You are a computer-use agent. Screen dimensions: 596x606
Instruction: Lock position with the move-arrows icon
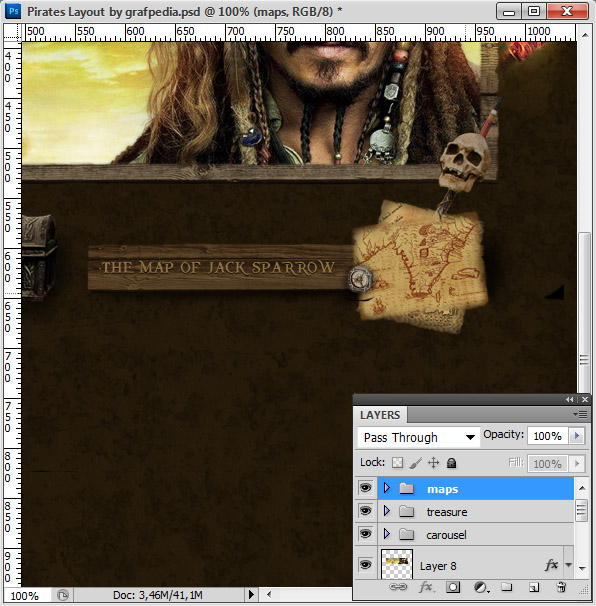[x=434, y=463]
